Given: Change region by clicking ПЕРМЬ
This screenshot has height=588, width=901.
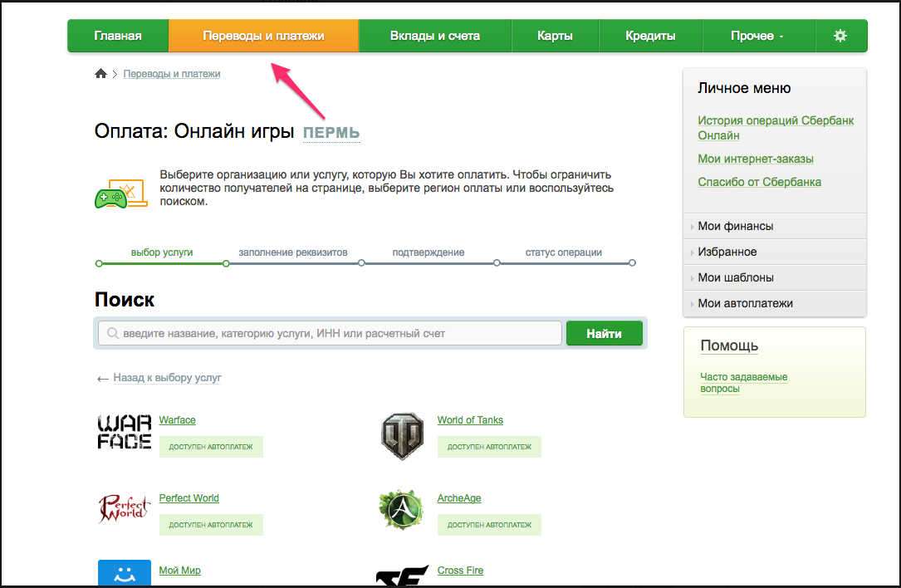Looking at the screenshot, I should pos(331,133).
